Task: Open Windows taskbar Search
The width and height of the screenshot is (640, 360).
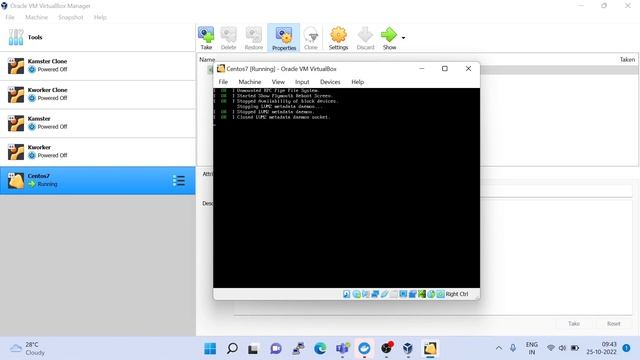Action: [x=232, y=349]
